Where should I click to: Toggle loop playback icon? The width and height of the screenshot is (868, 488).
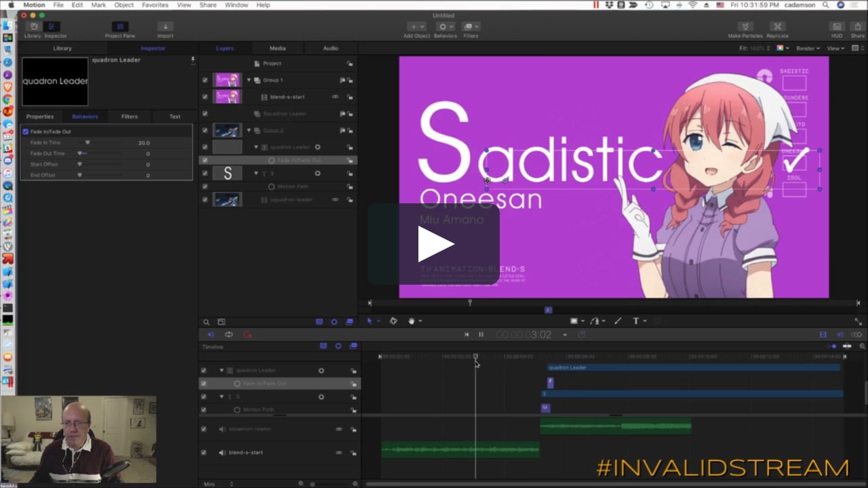229,334
